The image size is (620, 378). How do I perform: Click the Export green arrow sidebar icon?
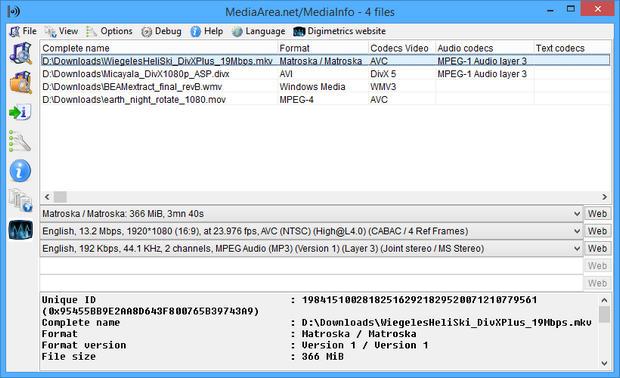[x=20, y=112]
